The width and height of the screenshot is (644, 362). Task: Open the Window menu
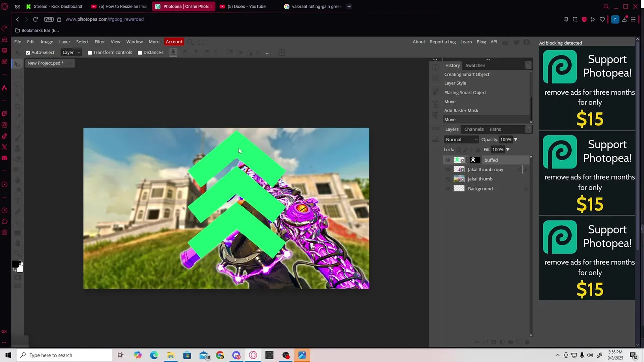click(x=134, y=42)
